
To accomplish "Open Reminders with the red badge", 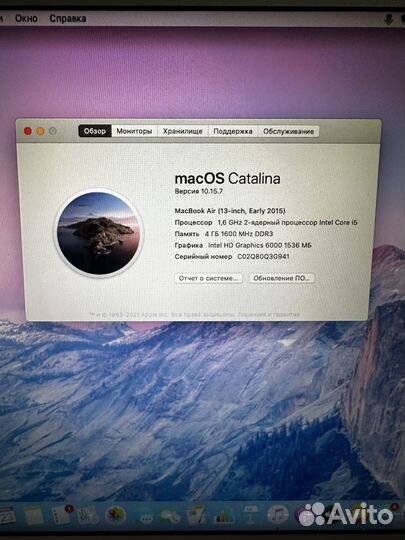I will tap(62, 516).
